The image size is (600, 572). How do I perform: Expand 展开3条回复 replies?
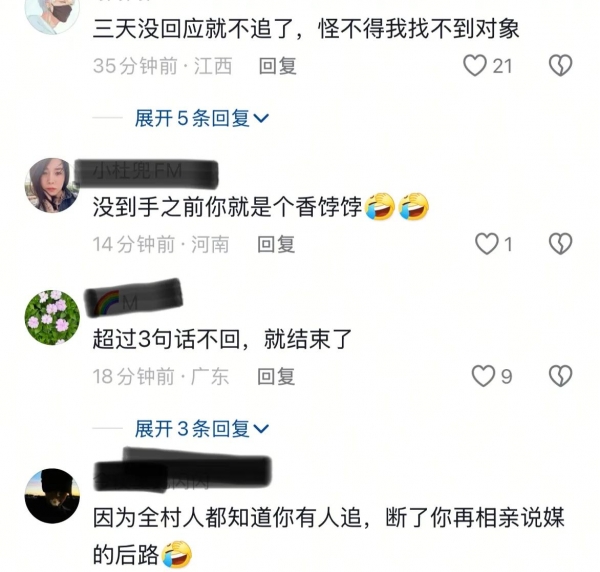pos(202,428)
